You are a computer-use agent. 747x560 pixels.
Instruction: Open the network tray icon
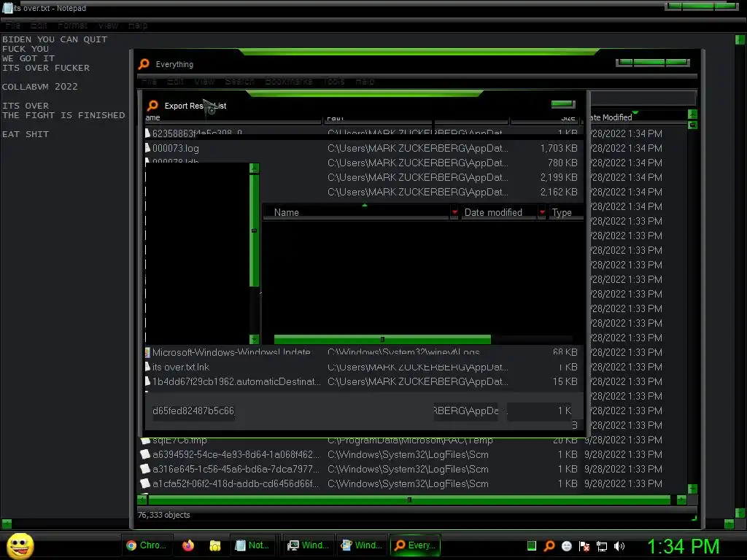602,546
